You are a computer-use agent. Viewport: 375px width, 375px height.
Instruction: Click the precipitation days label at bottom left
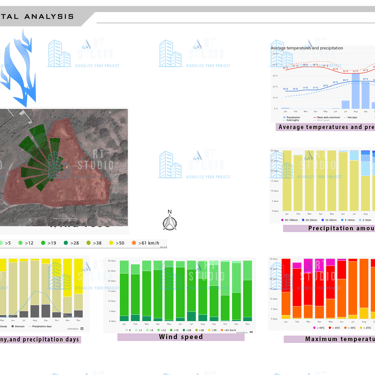pyautogui.click(x=40, y=339)
